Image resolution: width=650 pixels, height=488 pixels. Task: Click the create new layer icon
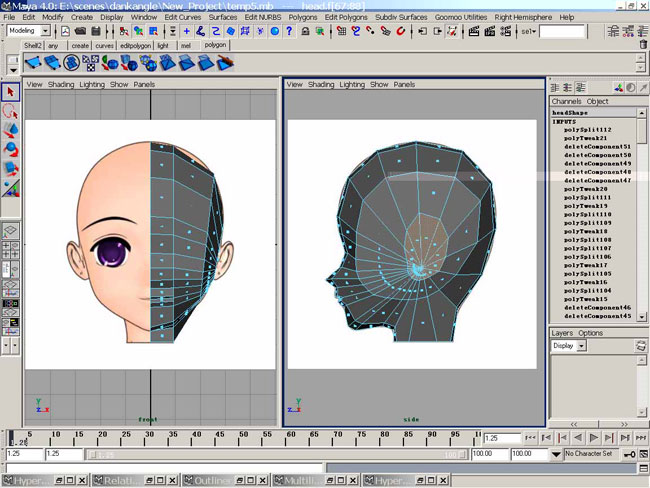pyautogui.click(x=641, y=346)
